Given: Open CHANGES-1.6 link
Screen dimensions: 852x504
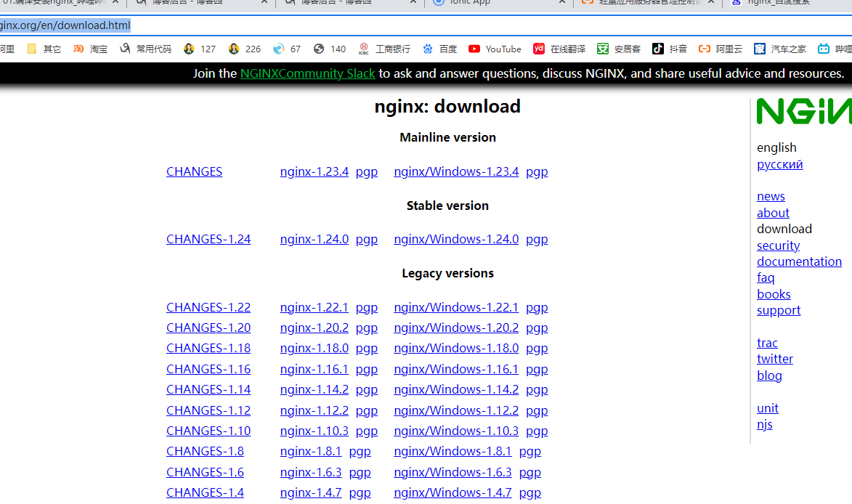Looking at the screenshot, I should click(x=205, y=473).
